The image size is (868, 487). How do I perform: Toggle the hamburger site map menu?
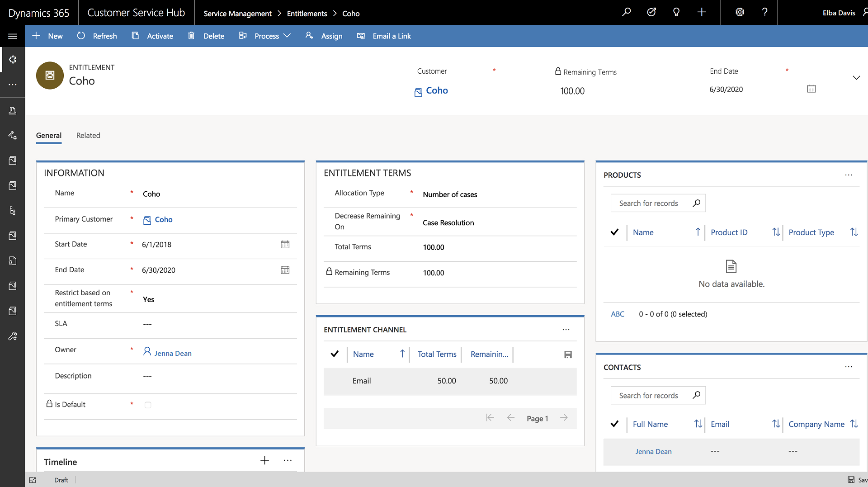[13, 36]
